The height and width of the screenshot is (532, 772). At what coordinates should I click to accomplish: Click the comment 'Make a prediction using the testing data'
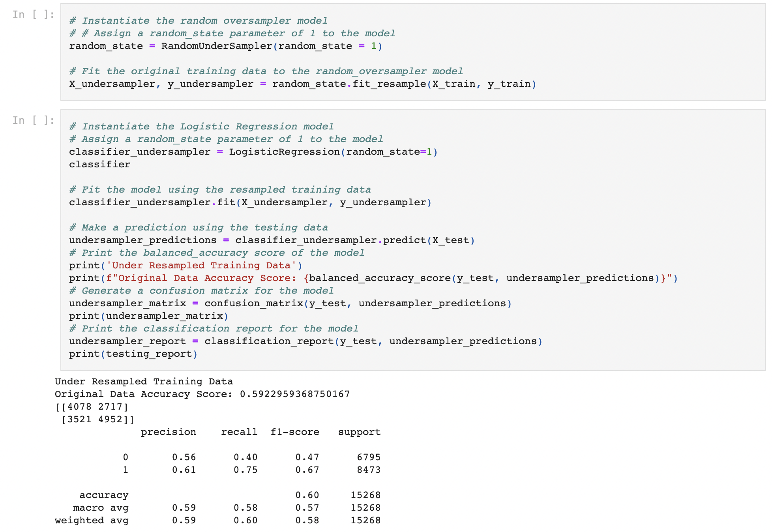click(x=197, y=227)
